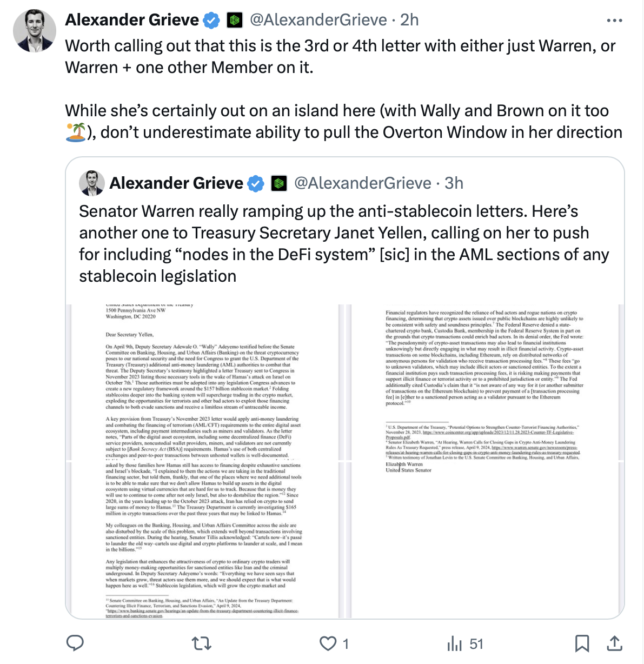Open the right letter page with Warren signature
Screen dimensions: 644x664
(485, 461)
